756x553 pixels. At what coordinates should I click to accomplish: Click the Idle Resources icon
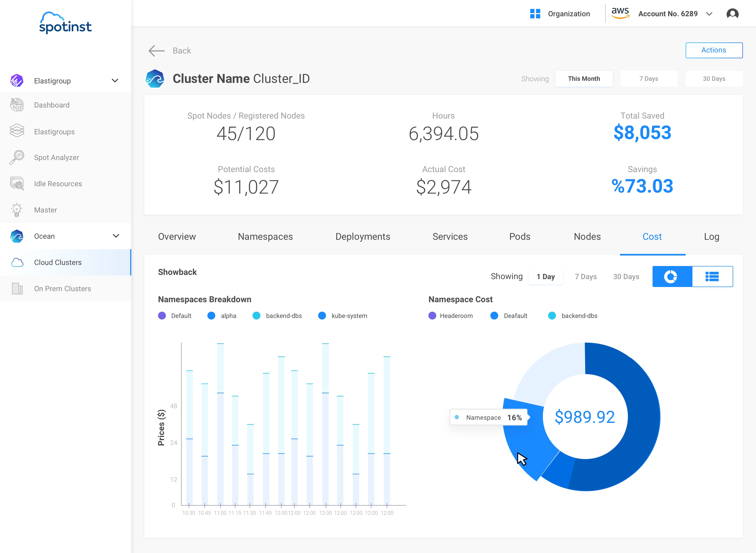point(17,183)
